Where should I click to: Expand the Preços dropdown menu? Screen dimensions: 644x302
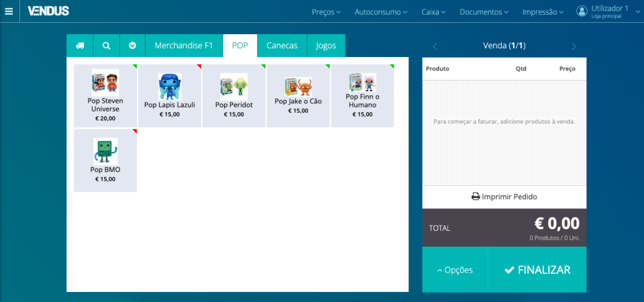tap(326, 12)
